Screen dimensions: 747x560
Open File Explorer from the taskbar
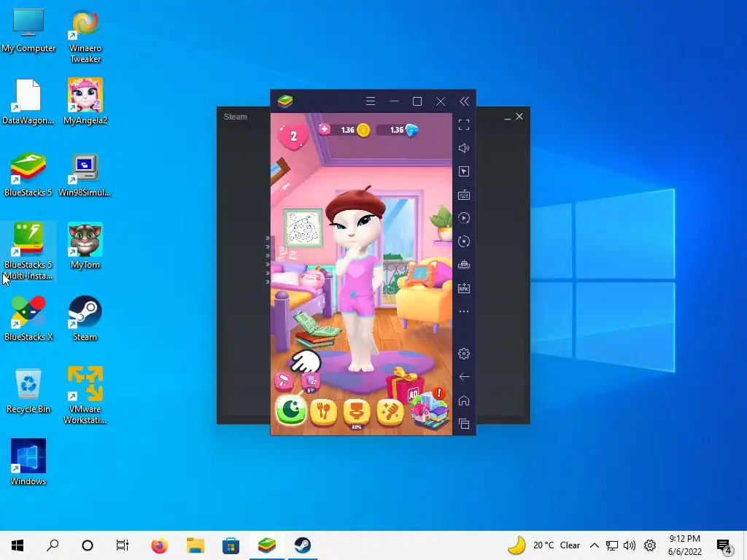click(x=196, y=545)
